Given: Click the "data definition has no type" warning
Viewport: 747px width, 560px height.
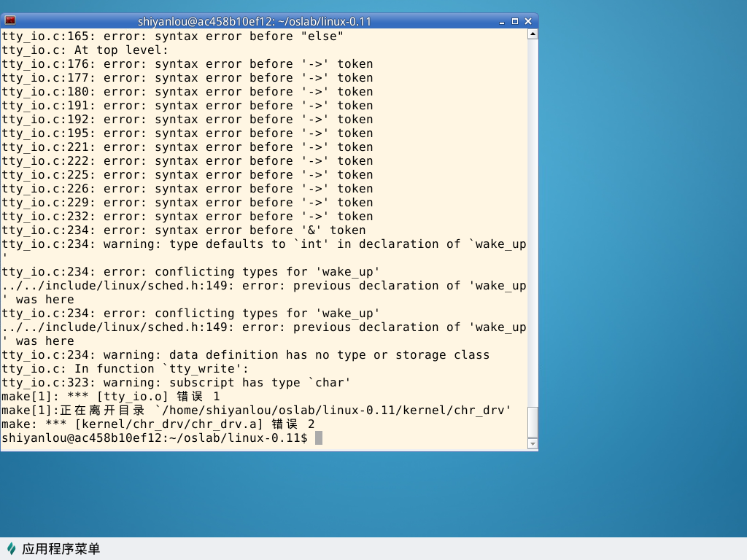Looking at the screenshot, I should 245,355.
